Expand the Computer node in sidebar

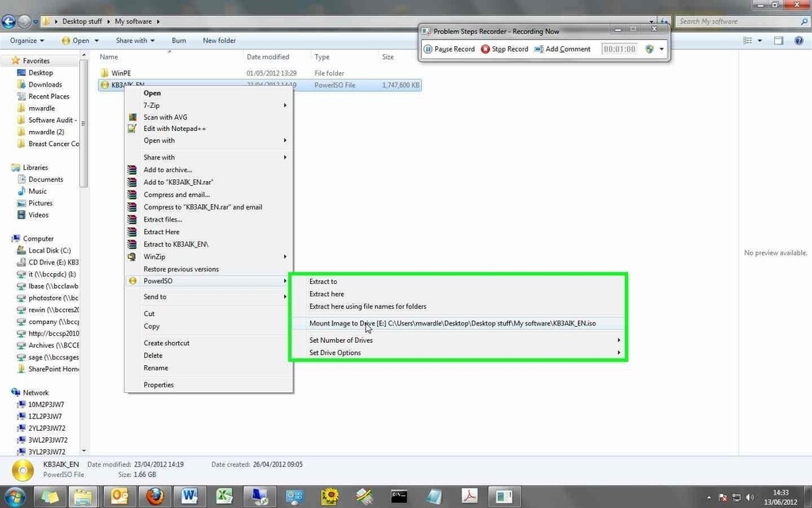coord(6,238)
